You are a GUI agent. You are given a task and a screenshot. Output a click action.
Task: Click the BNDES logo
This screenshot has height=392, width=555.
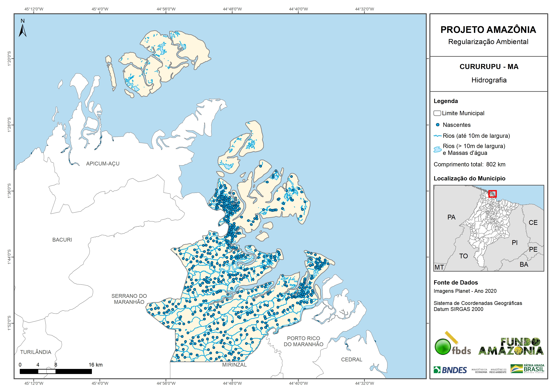[x=450, y=370]
